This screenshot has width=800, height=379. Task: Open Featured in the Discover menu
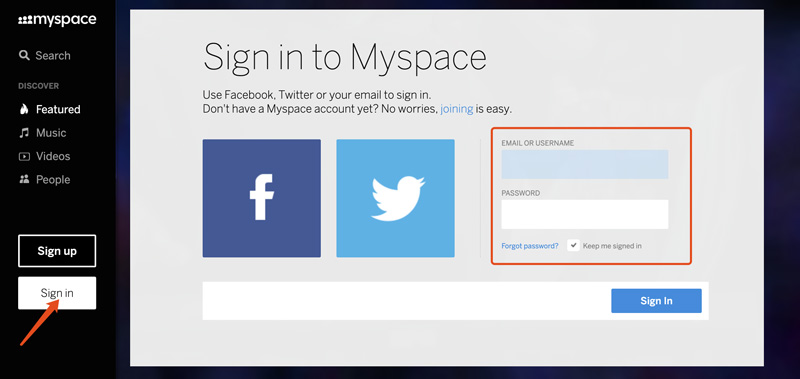pyautogui.click(x=58, y=109)
